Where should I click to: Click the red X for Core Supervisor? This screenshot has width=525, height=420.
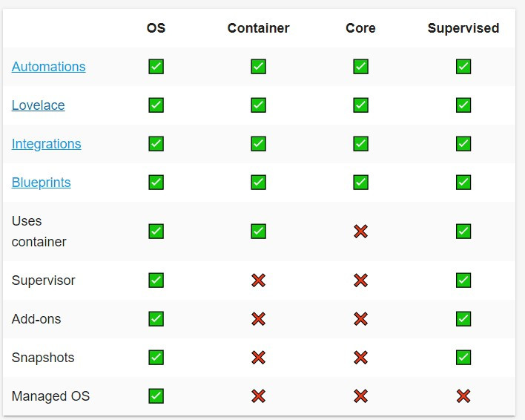(x=360, y=280)
